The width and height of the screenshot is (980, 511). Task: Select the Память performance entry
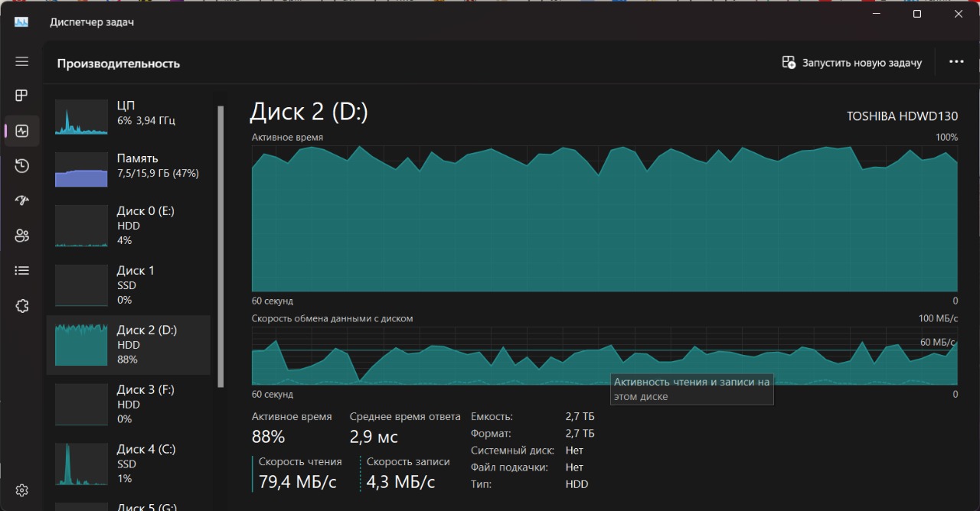pyautogui.click(x=129, y=166)
